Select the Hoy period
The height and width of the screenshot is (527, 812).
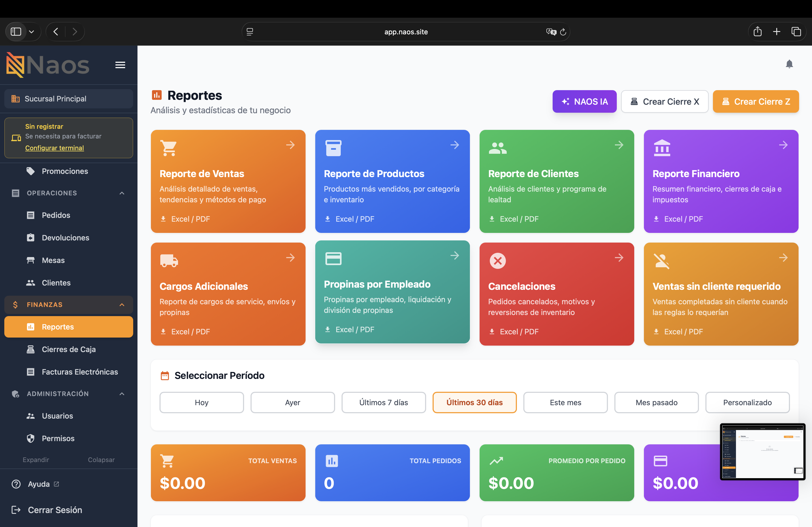pos(202,402)
